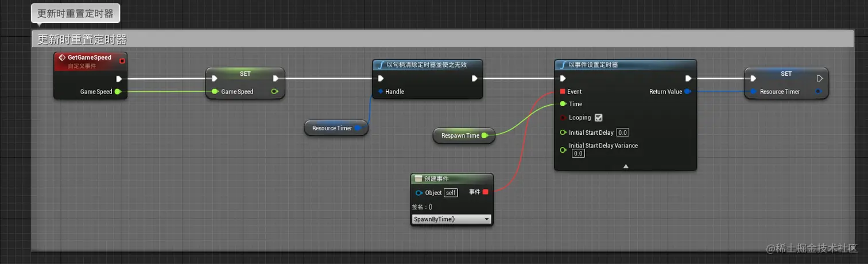
Task: Click the Object input pin on create event node
Action: point(419,193)
